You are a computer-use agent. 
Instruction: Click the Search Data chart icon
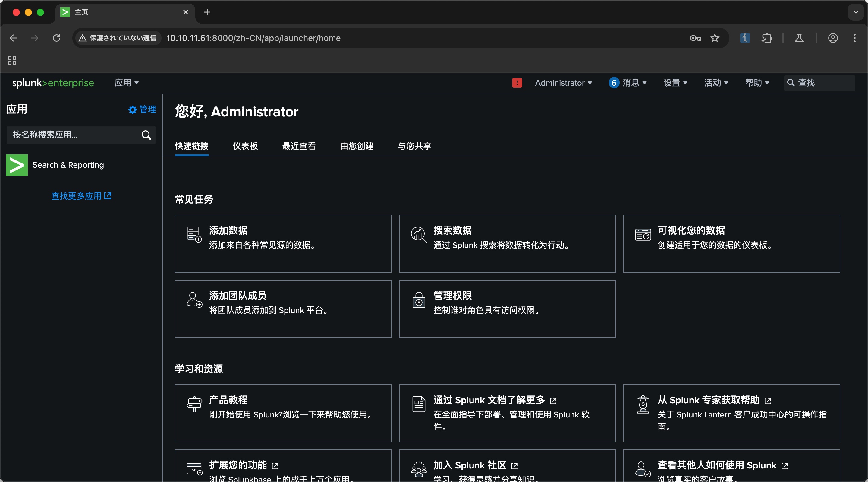pyautogui.click(x=418, y=234)
